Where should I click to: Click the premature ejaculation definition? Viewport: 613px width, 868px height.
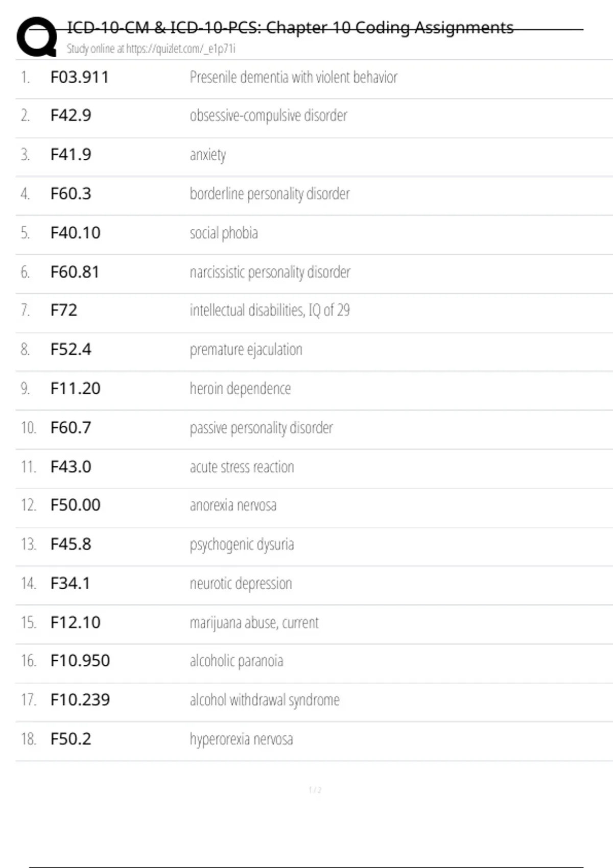[246, 350]
